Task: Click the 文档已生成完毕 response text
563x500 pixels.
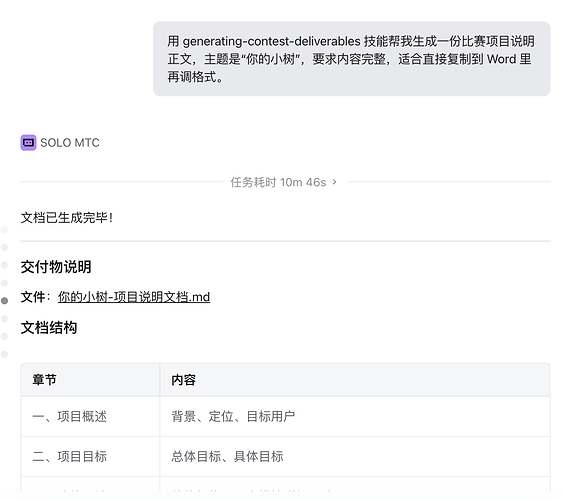Action: (67, 218)
